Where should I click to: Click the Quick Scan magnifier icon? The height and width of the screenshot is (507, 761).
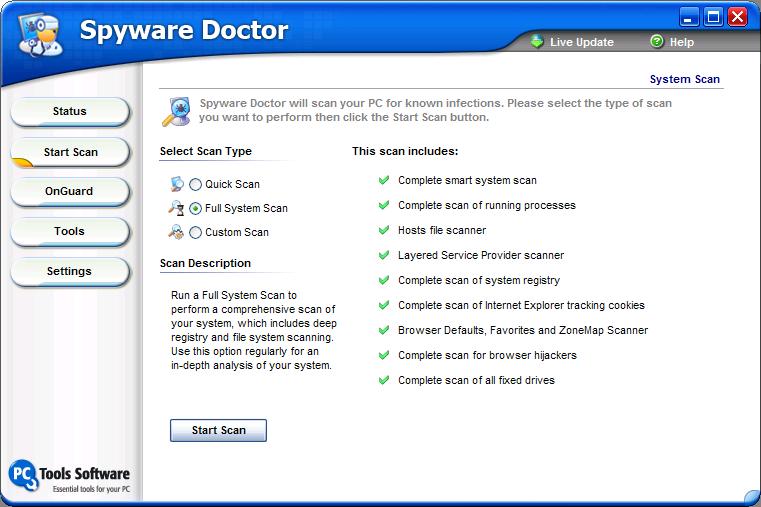point(177,184)
